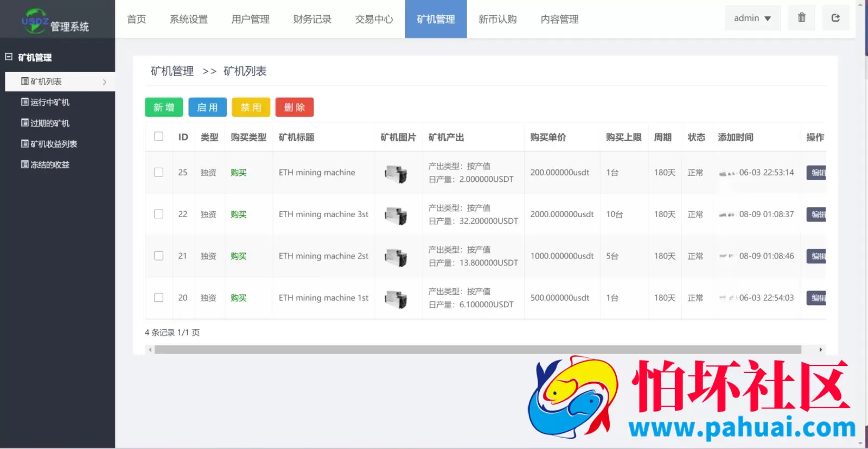
Task: Toggle the select-all header checkbox
Action: point(158,136)
